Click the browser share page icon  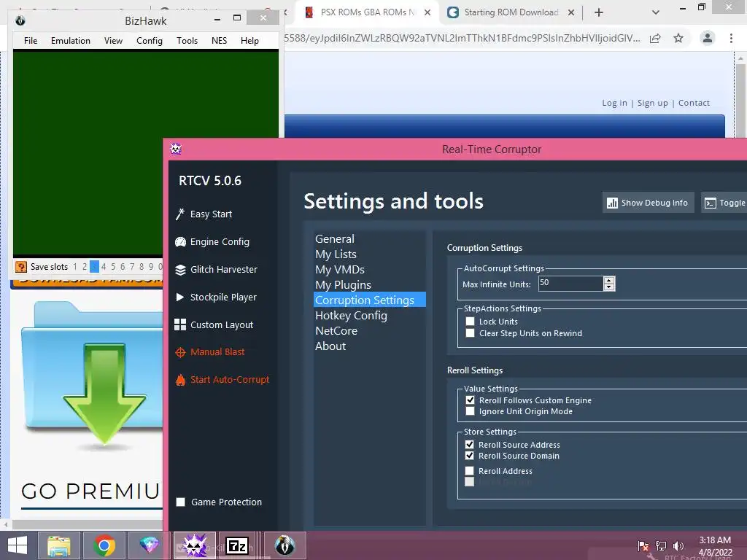point(655,38)
